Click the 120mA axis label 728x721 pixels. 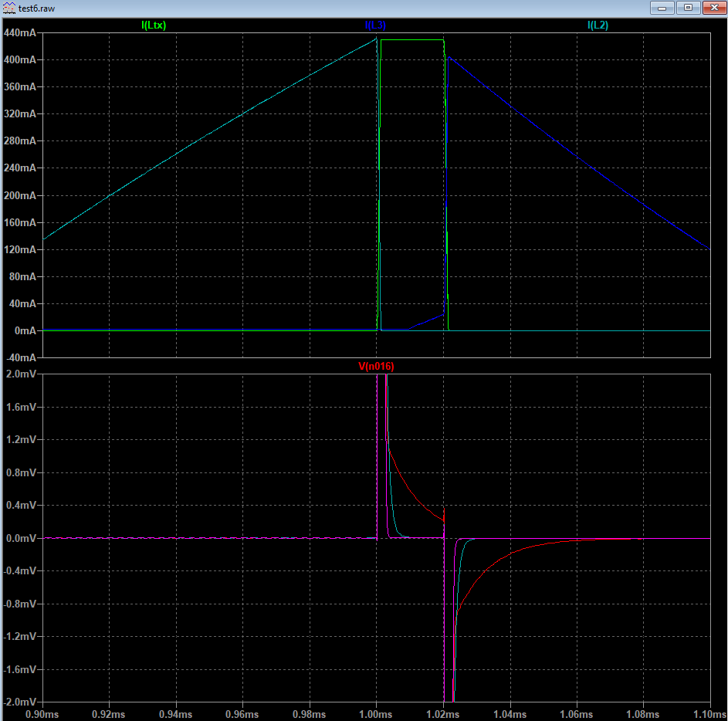[19, 249]
